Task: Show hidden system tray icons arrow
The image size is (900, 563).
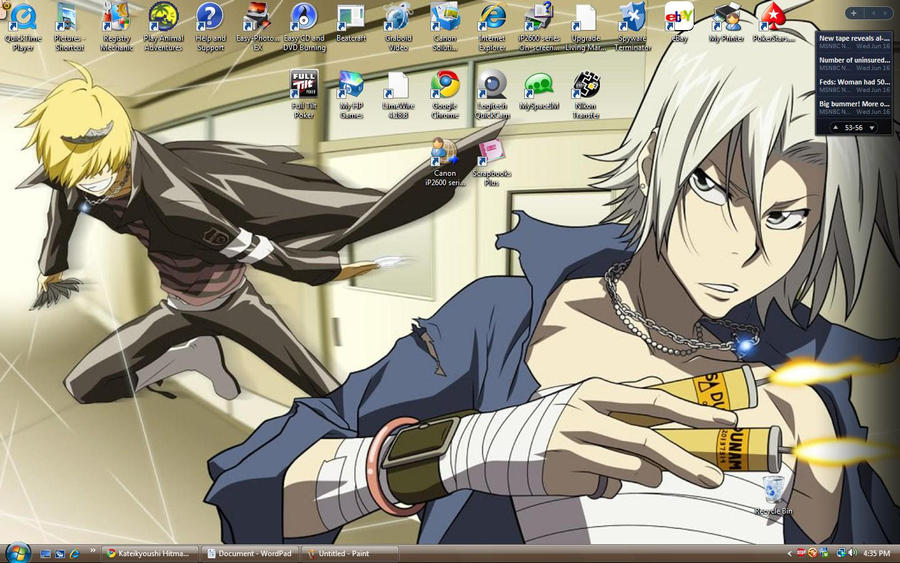Action: coord(789,554)
